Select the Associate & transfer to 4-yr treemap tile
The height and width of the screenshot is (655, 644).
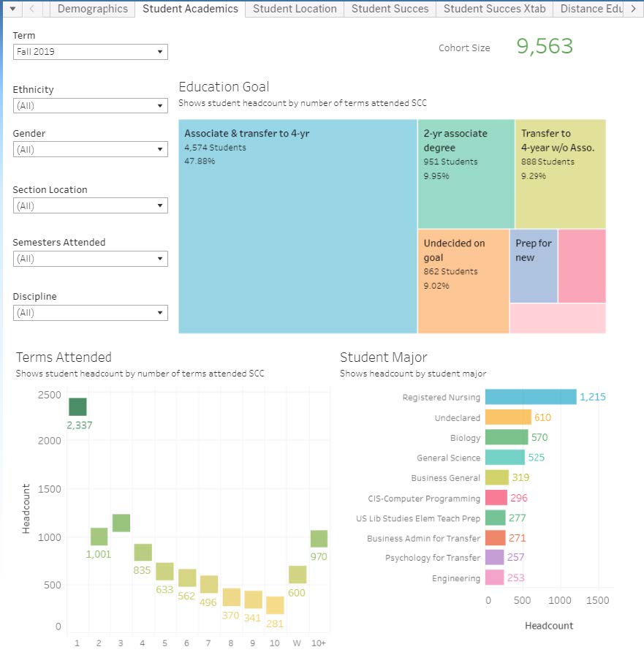pos(298,227)
